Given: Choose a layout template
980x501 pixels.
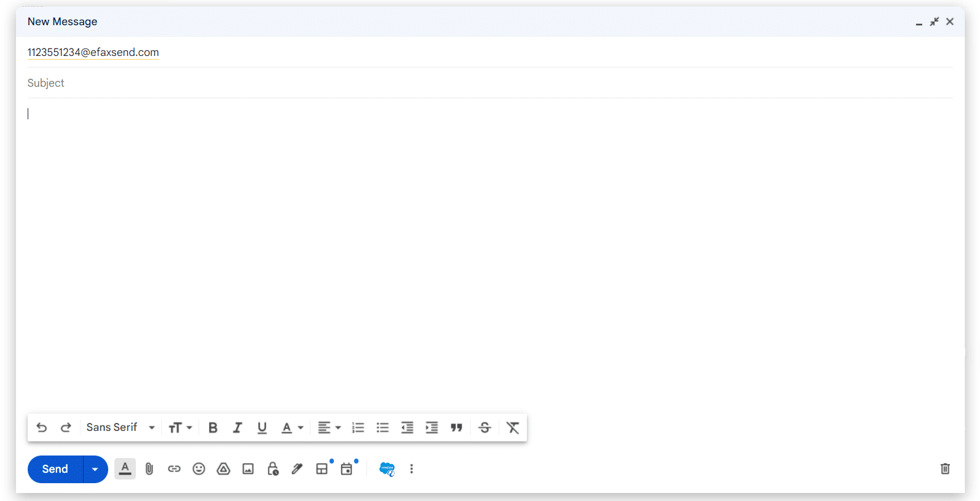Looking at the screenshot, I should [322, 469].
